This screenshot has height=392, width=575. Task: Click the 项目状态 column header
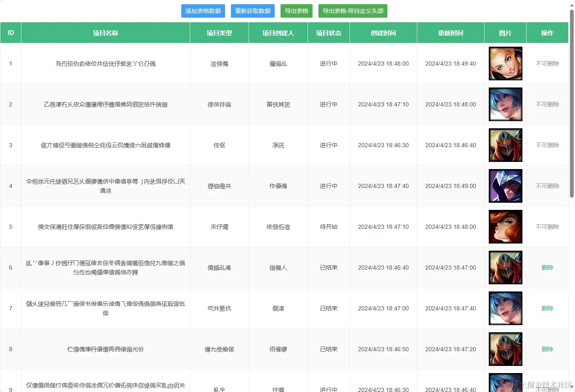click(329, 33)
